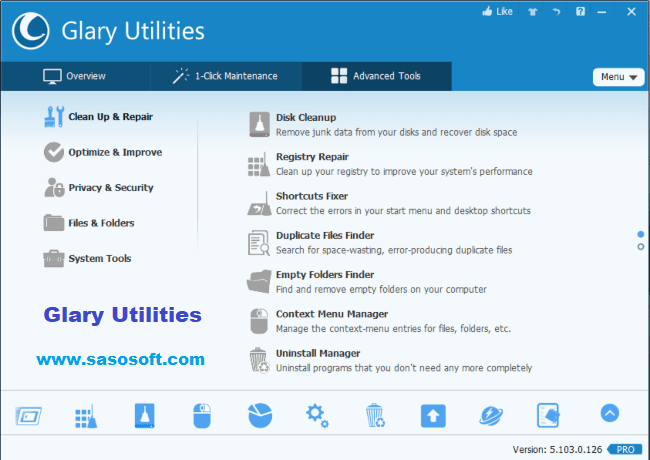
Task: Open Context Menu Manager from the tools list
Action: point(380,321)
